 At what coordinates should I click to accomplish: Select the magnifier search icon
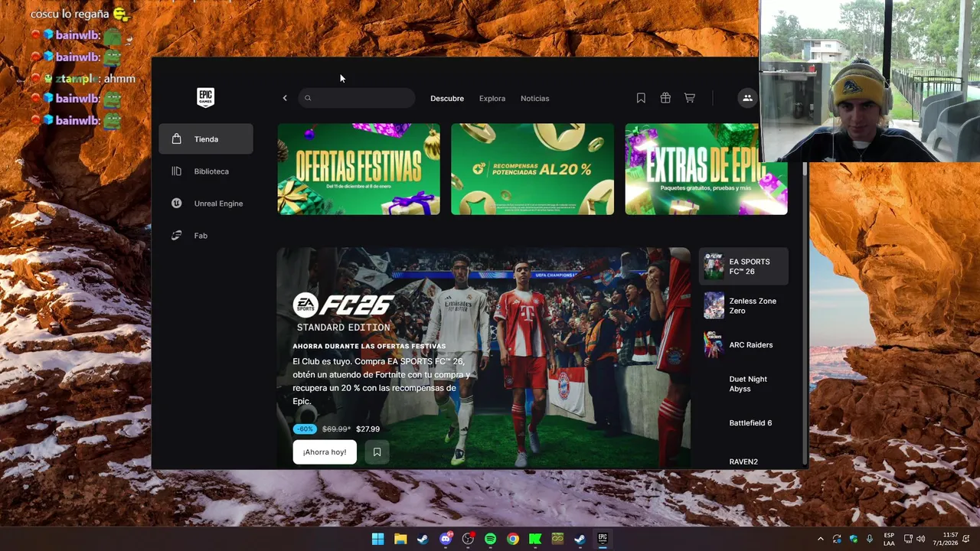pyautogui.click(x=308, y=98)
